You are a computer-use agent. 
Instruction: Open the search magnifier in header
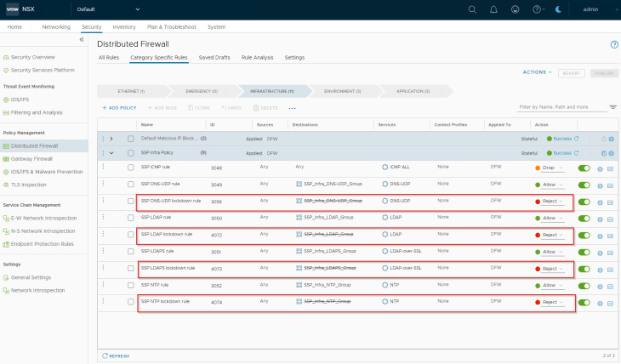pos(472,9)
